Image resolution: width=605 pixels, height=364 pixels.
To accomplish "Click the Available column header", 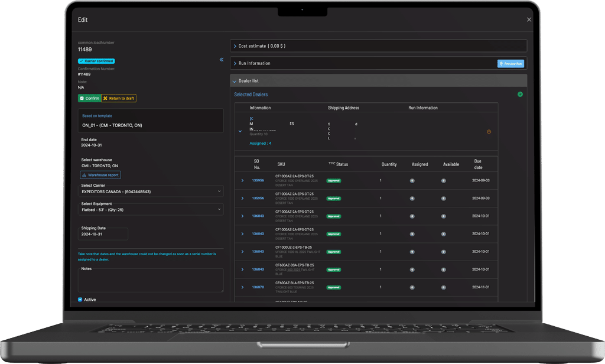I will [x=451, y=164].
